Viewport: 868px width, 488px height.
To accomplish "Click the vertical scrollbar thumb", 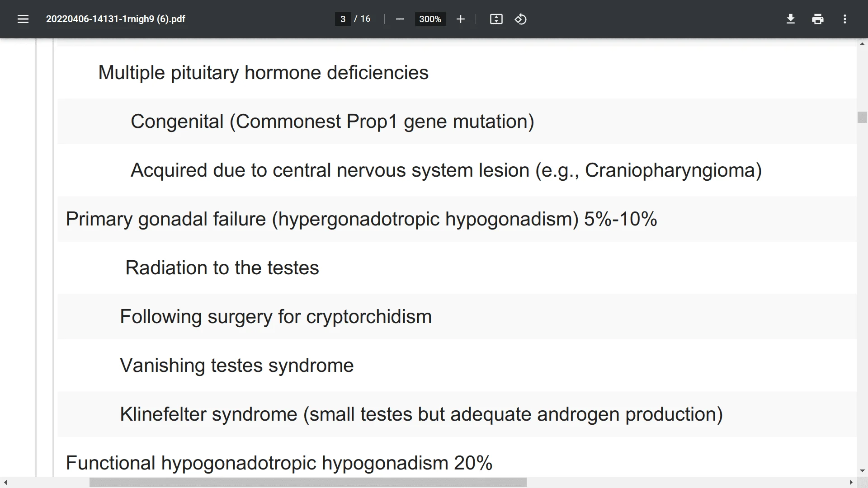I will 862,117.
